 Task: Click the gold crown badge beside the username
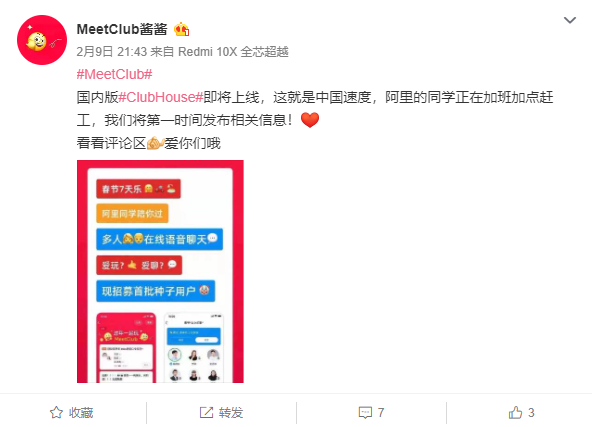point(182,29)
